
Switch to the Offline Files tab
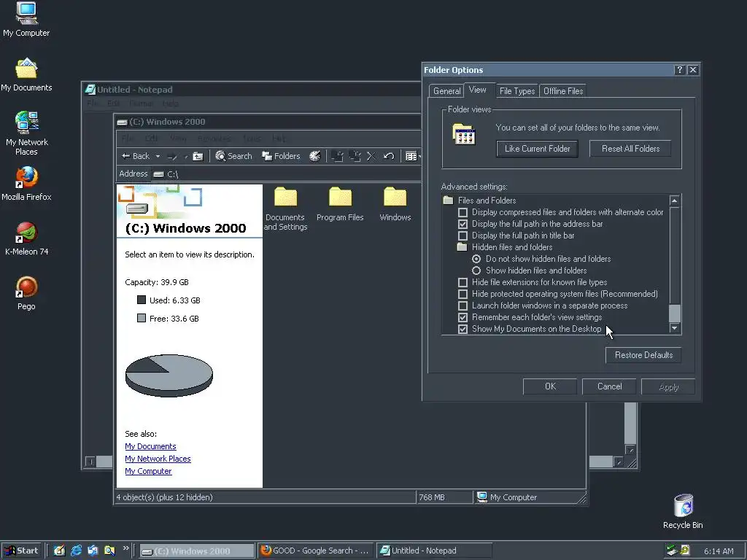563,91
